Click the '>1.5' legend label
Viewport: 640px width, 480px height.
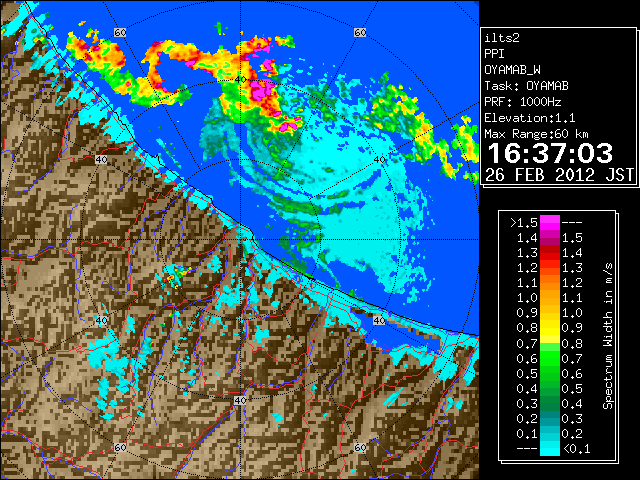click(524, 222)
